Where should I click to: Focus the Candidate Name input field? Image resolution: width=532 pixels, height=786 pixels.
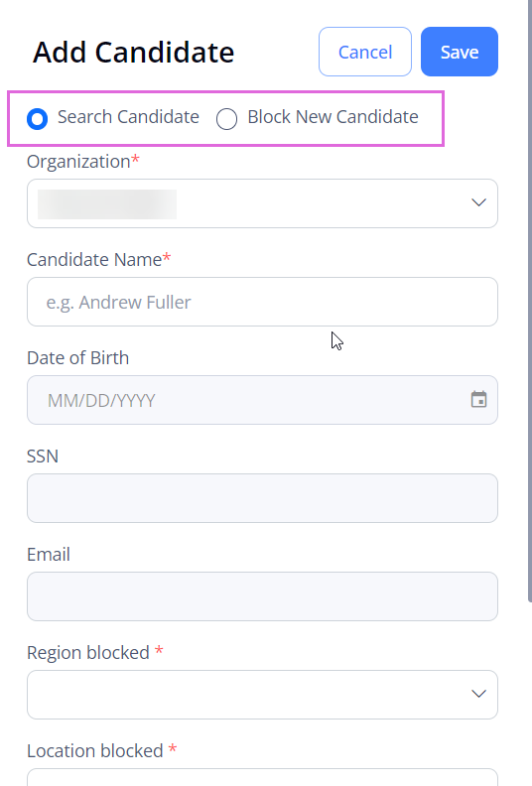262,302
